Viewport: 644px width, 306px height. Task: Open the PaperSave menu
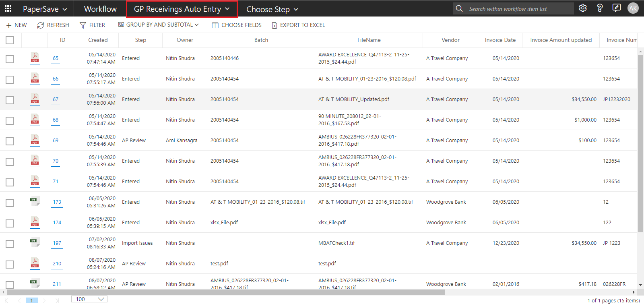45,9
